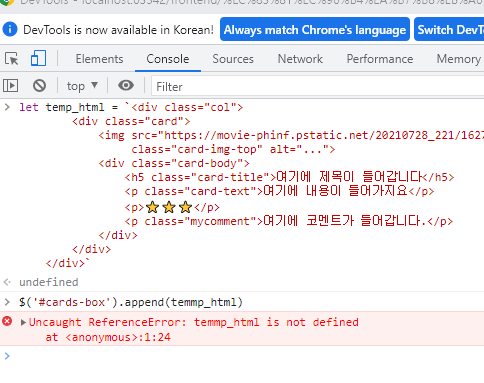Screen dimensions: 484x383
Task: Click the 'DevTools is now available in Korean!' text
Action: click(118, 30)
